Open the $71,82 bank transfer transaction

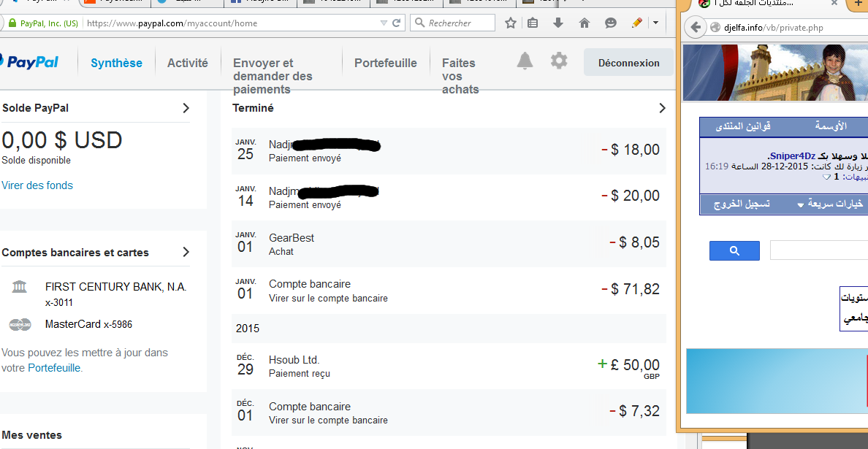point(449,291)
